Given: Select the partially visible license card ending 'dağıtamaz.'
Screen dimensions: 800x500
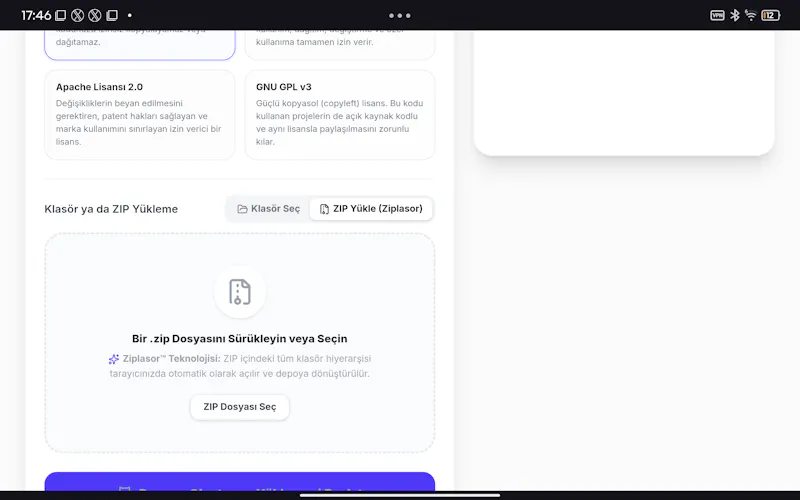Looking at the screenshot, I should (140, 45).
